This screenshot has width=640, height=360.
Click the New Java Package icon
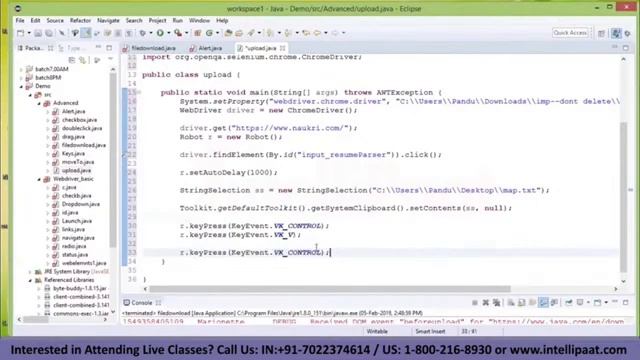(x=198, y=33)
